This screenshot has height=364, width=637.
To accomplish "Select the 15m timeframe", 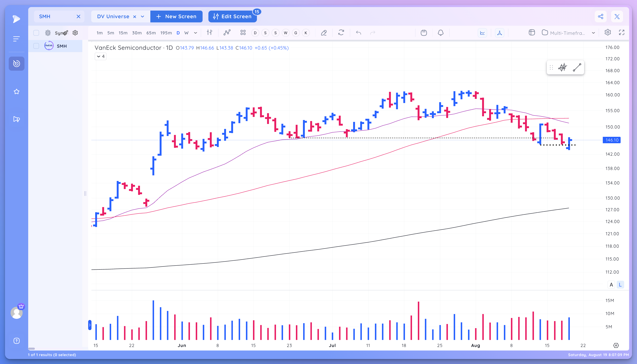I will 123,33.
